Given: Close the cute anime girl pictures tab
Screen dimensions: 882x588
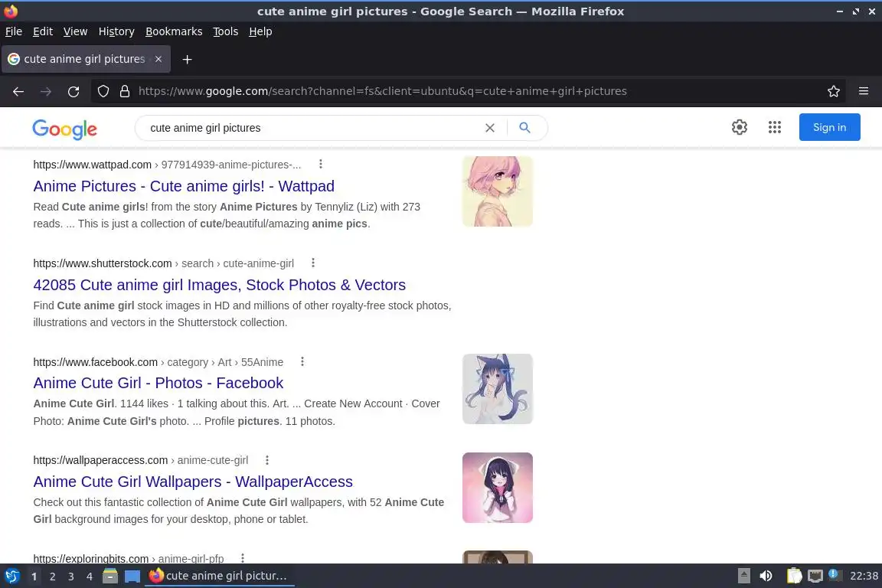Looking at the screenshot, I should point(158,59).
